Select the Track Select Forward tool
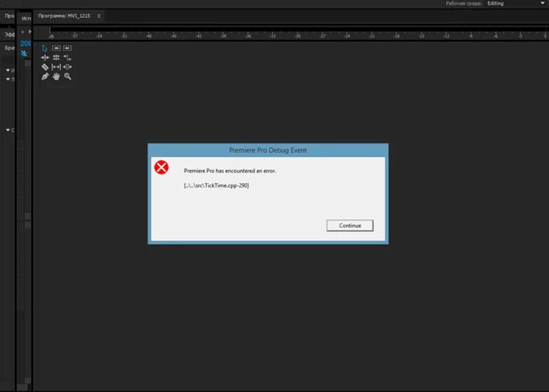This screenshot has width=549, height=392. coord(56,47)
